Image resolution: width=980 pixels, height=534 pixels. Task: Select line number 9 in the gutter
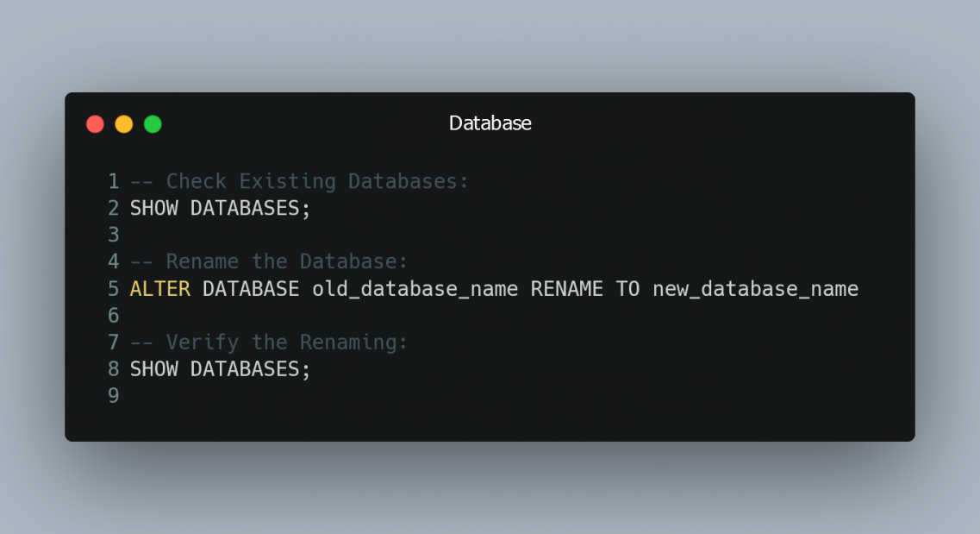point(113,396)
